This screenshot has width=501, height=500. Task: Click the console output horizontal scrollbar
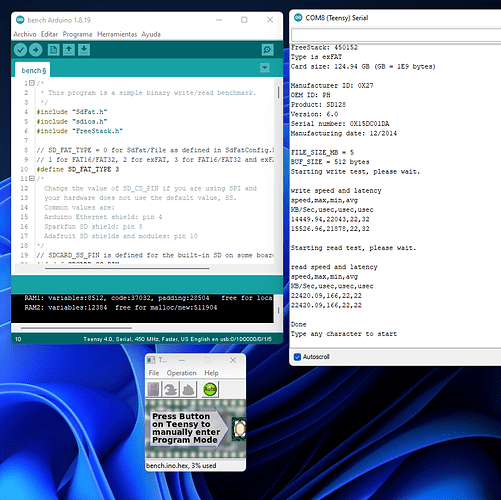click(x=76, y=328)
